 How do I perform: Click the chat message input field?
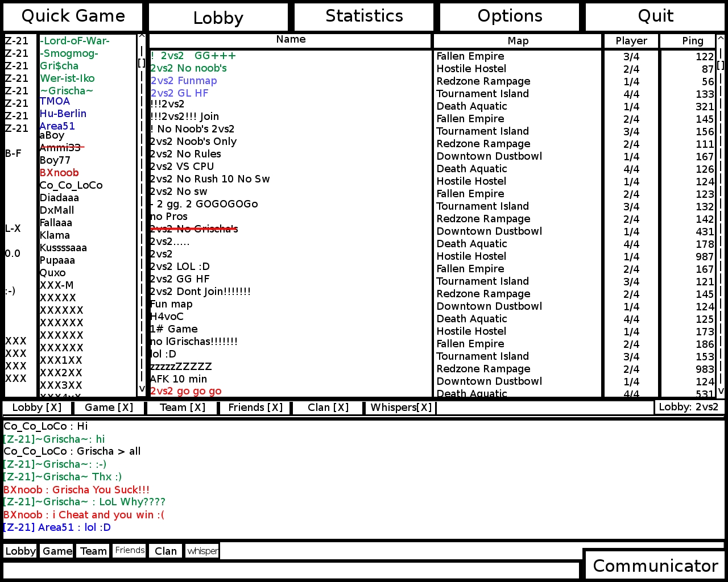[x=291, y=569]
